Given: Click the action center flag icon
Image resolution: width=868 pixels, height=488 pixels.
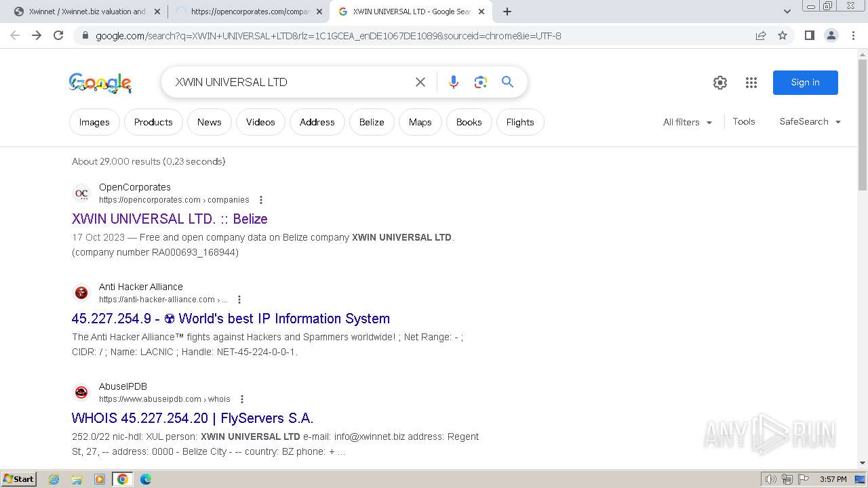Looking at the screenshot, I should click(804, 479).
